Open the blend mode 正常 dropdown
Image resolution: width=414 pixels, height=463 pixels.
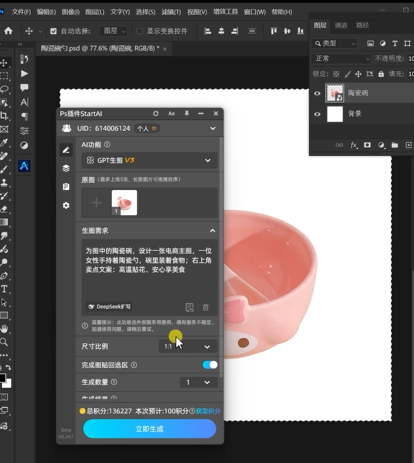342,59
